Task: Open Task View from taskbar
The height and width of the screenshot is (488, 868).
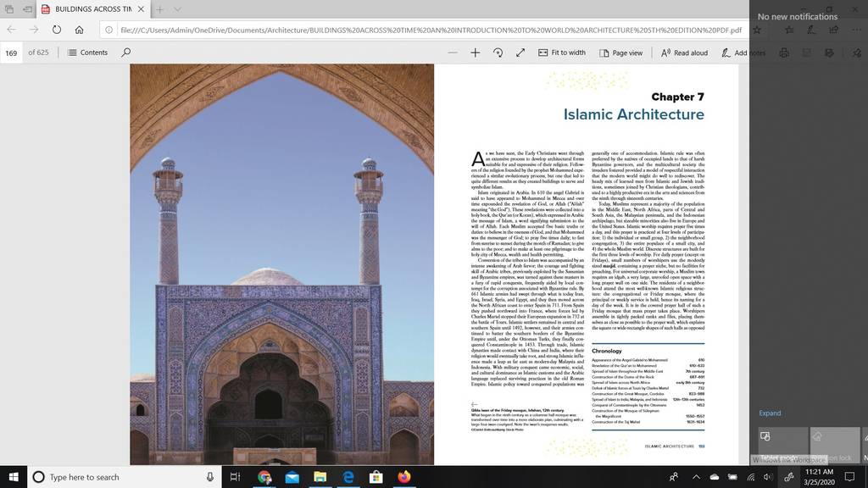Action: 236,477
